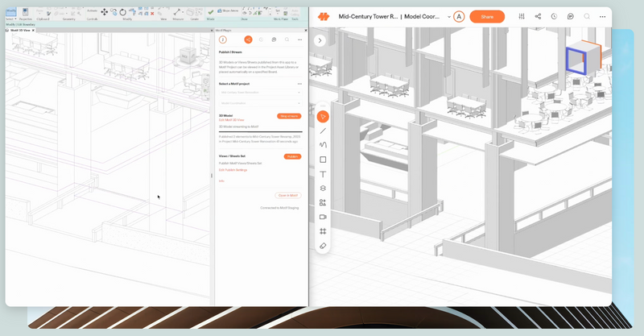Select the eraser tool in Motif toolbar
This screenshot has width=644, height=336.
[x=323, y=246]
